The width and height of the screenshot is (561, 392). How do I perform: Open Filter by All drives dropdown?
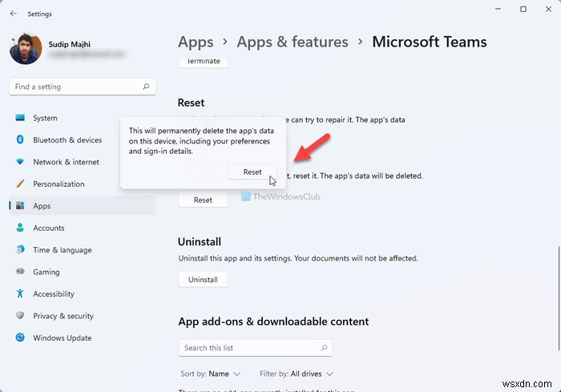[297, 374]
